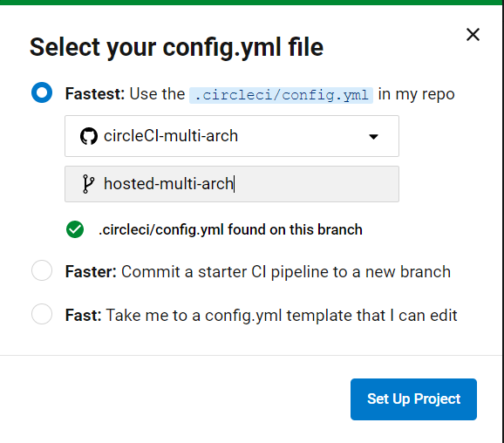
Task: Choose the Faster starter CI pipeline radio
Action: pyautogui.click(x=42, y=270)
